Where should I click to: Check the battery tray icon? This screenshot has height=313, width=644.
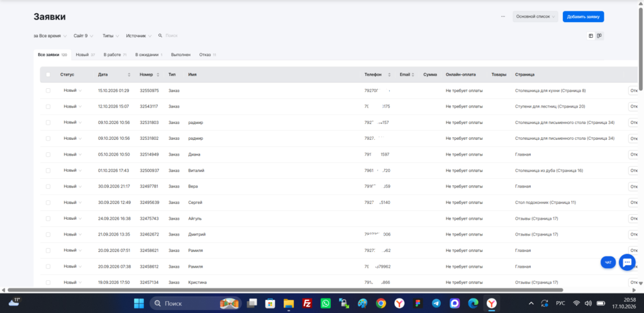[601, 304]
